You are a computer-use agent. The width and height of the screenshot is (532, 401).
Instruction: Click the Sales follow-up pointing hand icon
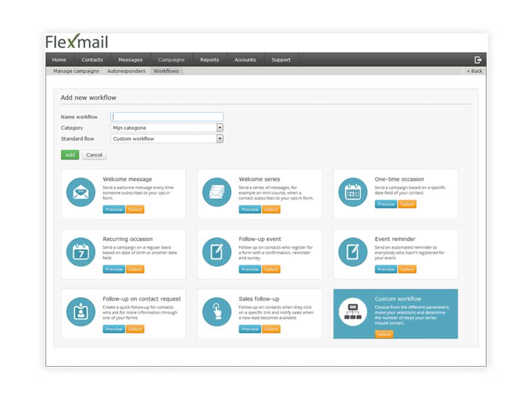(217, 312)
